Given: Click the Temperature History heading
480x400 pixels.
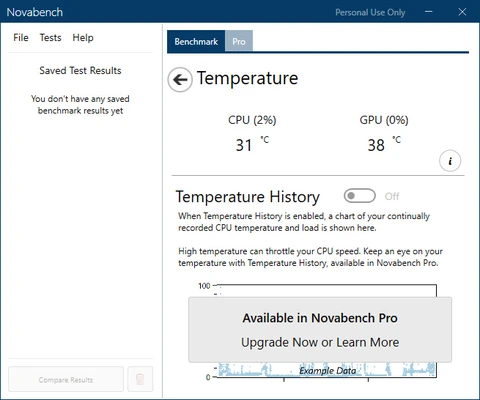Looking at the screenshot, I should [248, 197].
